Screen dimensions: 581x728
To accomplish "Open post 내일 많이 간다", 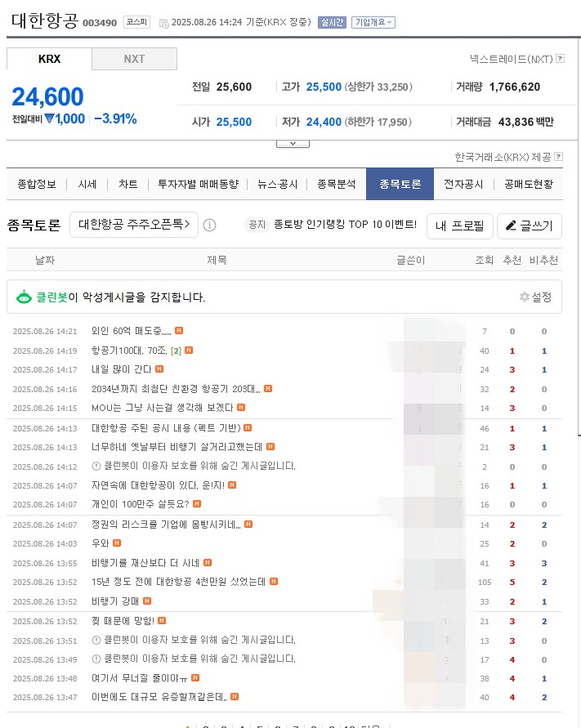I will pyautogui.click(x=122, y=369).
